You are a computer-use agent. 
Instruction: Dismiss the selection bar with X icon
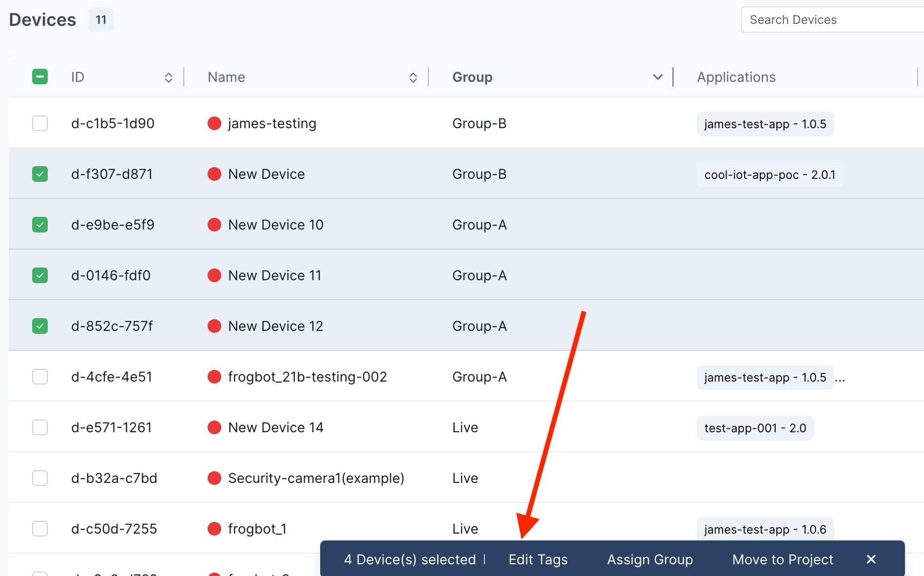(871, 559)
